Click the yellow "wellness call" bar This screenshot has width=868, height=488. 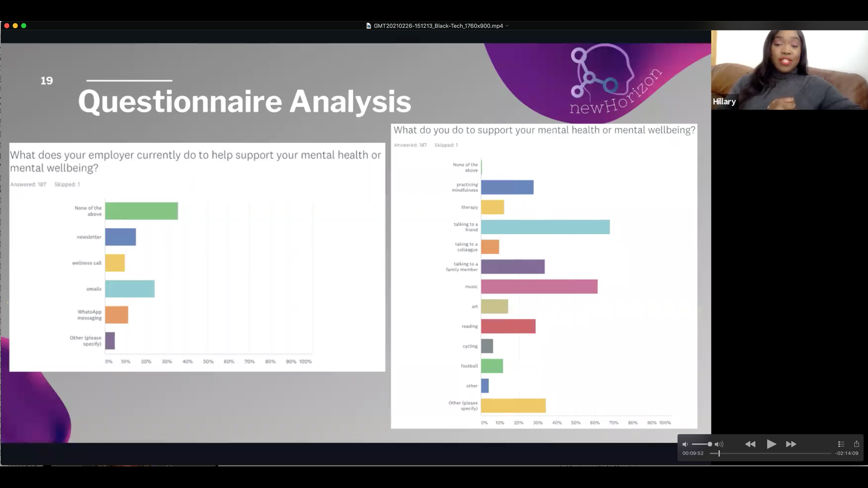(x=115, y=263)
